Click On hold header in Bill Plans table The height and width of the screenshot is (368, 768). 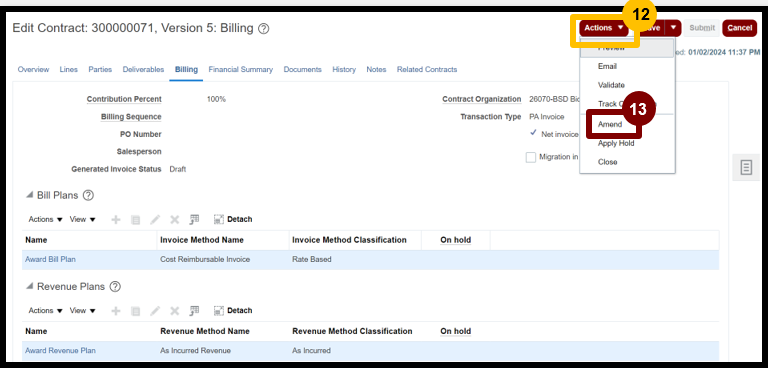point(456,240)
